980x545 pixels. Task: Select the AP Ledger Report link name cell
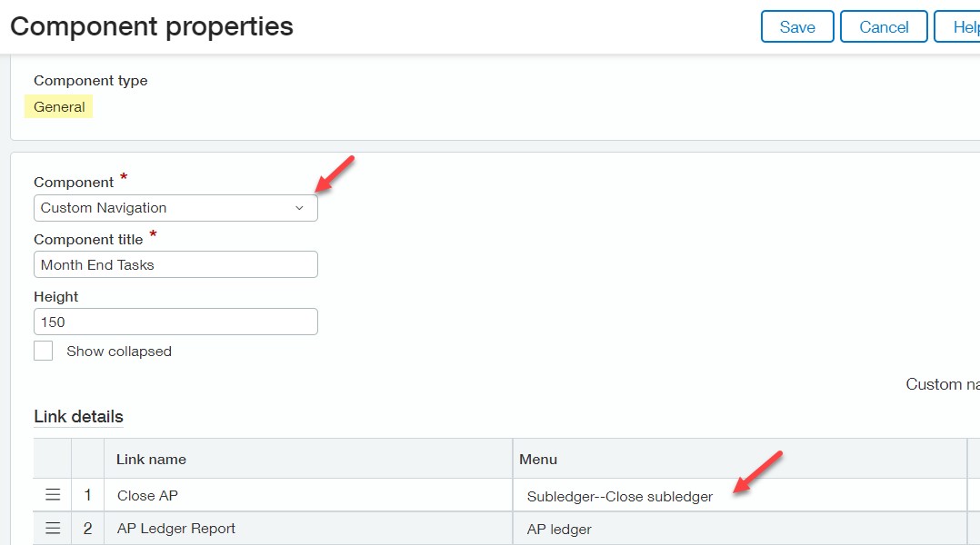click(307, 529)
